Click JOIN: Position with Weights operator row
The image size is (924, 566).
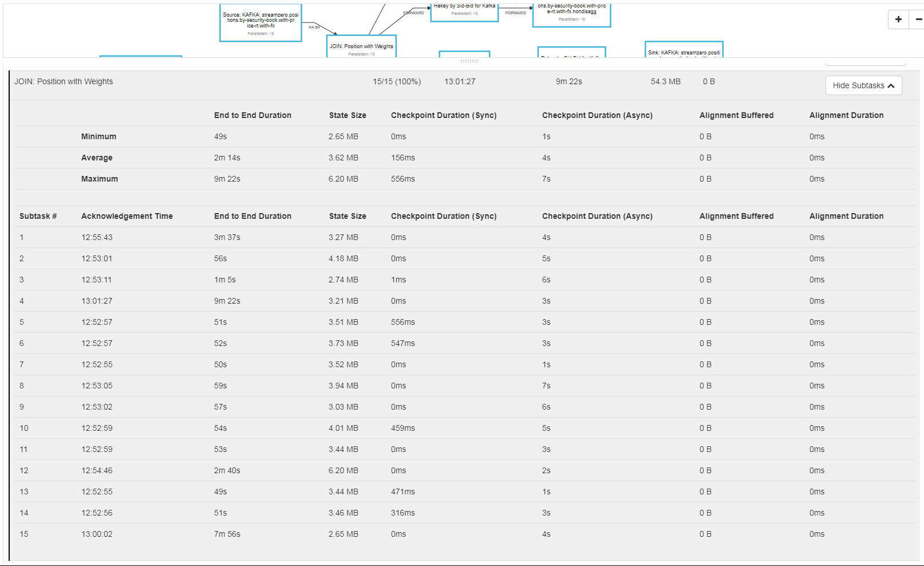coord(64,81)
